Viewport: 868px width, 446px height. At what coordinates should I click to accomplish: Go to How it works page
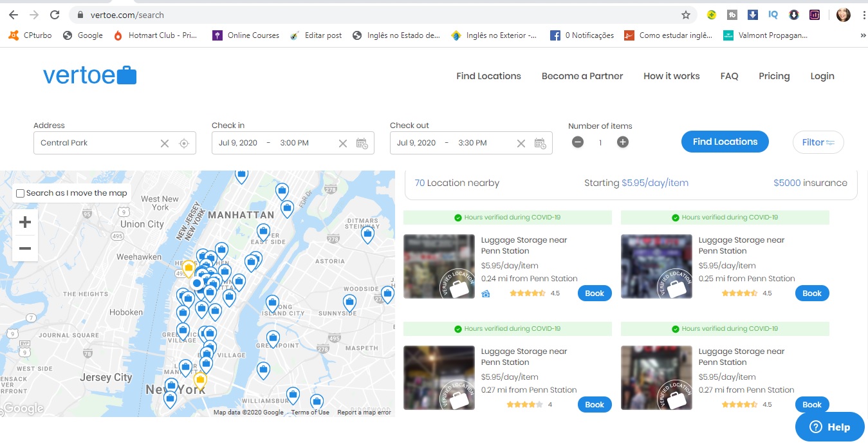coord(671,76)
